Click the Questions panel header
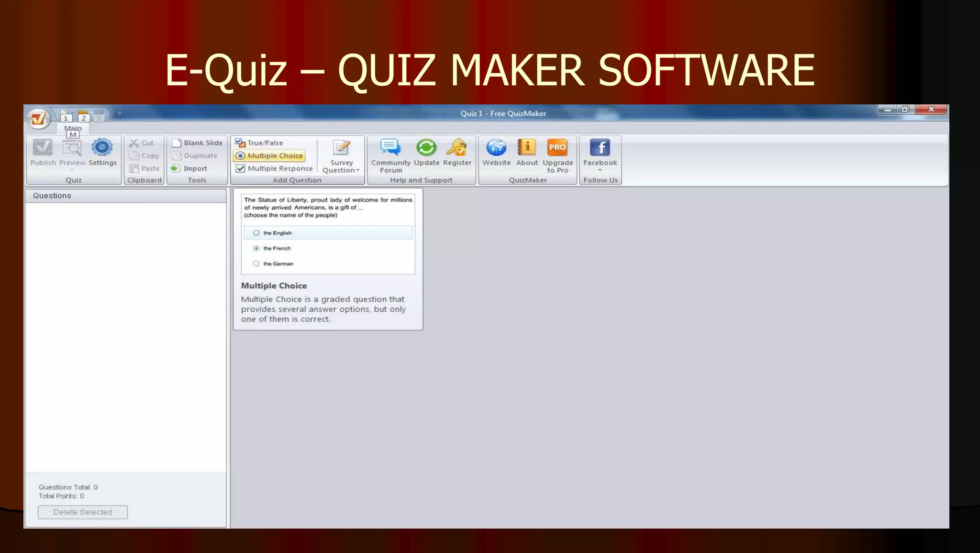980x553 pixels. point(126,196)
